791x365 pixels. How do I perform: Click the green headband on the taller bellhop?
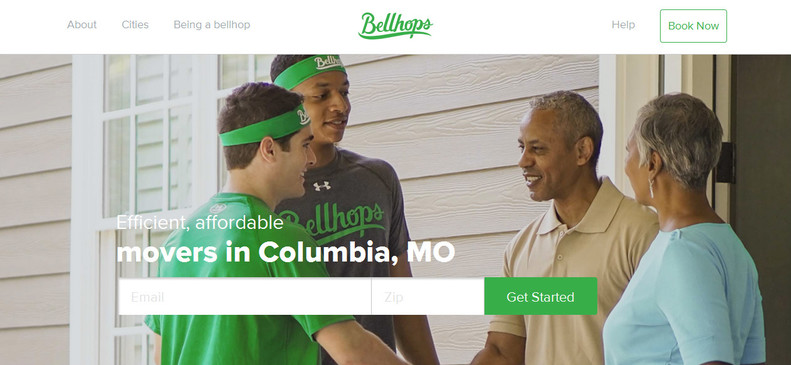(x=310, y=71)
